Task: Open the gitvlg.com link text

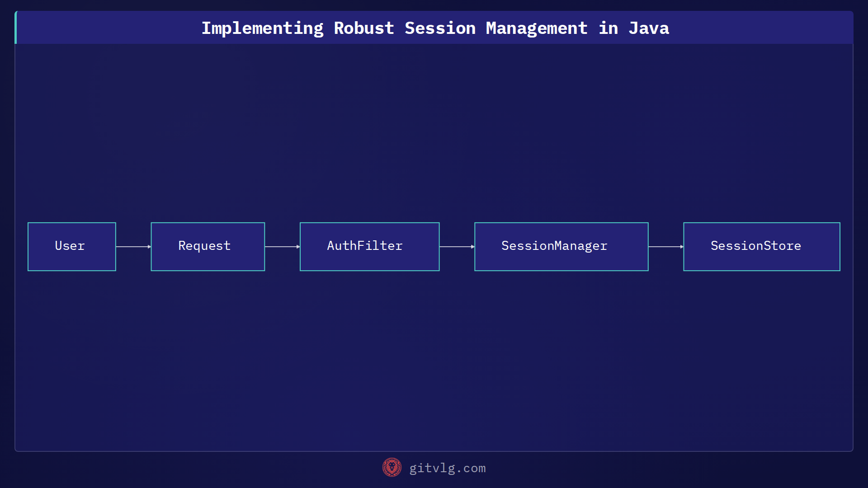Action: pyautogui.click(x=448, y=469)
